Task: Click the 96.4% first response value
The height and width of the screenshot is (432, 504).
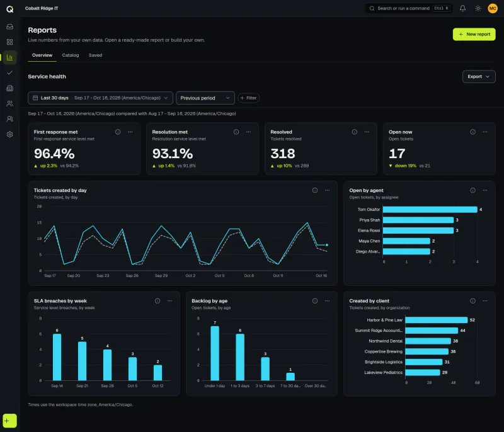Action: coord(54,154)
